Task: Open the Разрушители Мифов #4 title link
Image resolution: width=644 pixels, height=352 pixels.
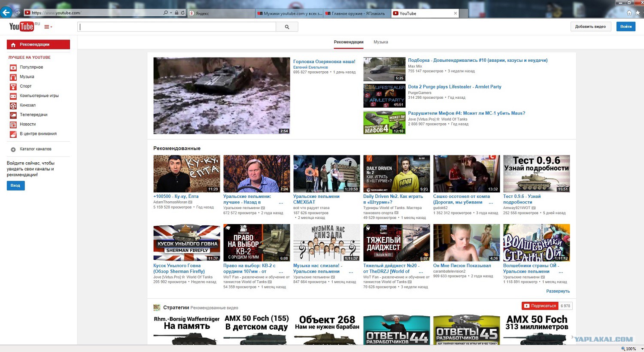Action: pos(466,113)
